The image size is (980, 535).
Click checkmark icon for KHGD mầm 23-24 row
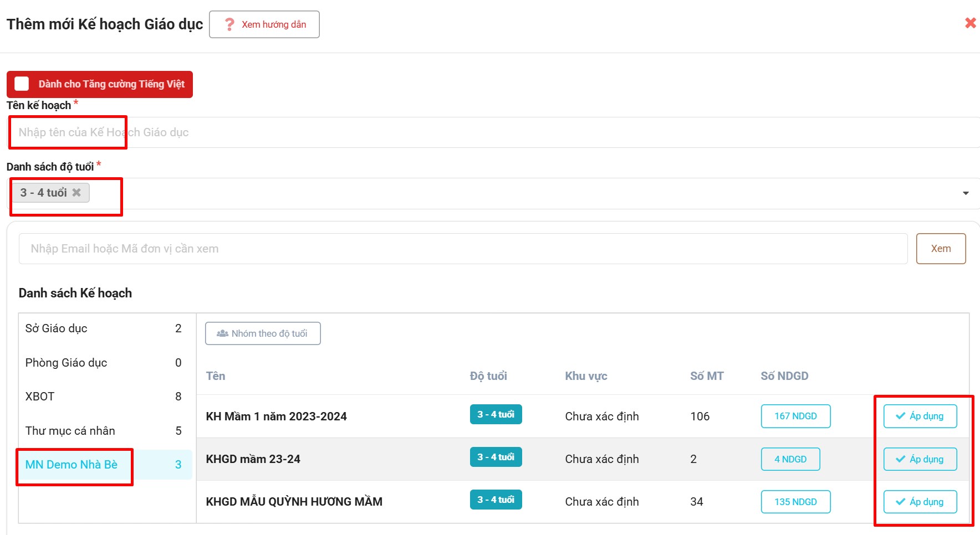click(x=901, y=459)
